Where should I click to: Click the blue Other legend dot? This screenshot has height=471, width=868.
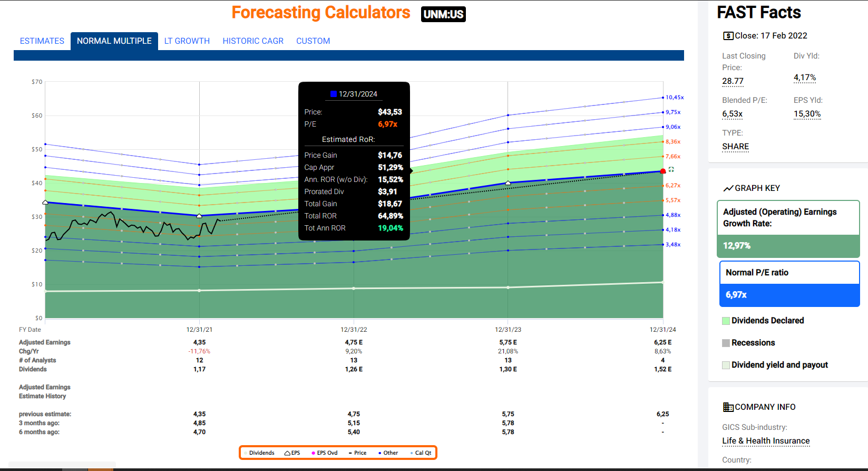379,453
